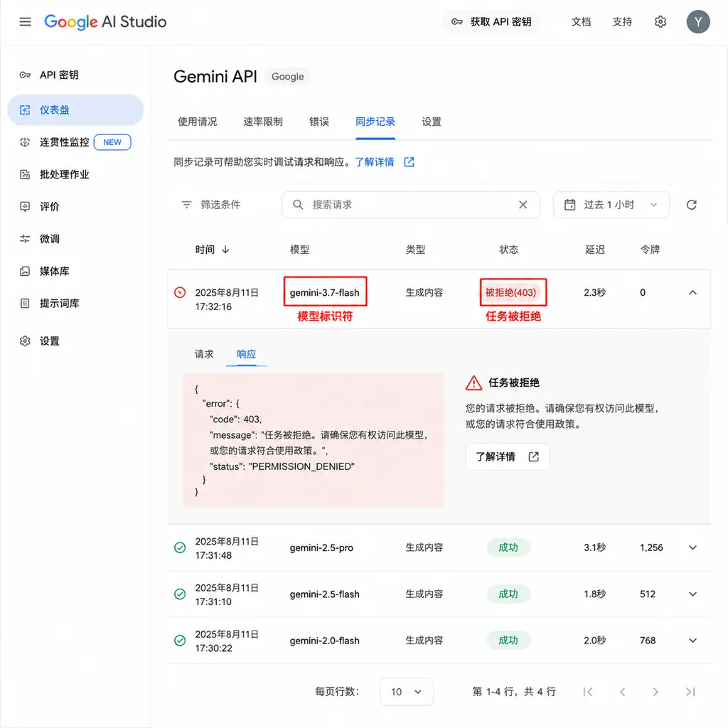
Task: Click the 获取 API 密钥 button
Action: coord(491,22)
